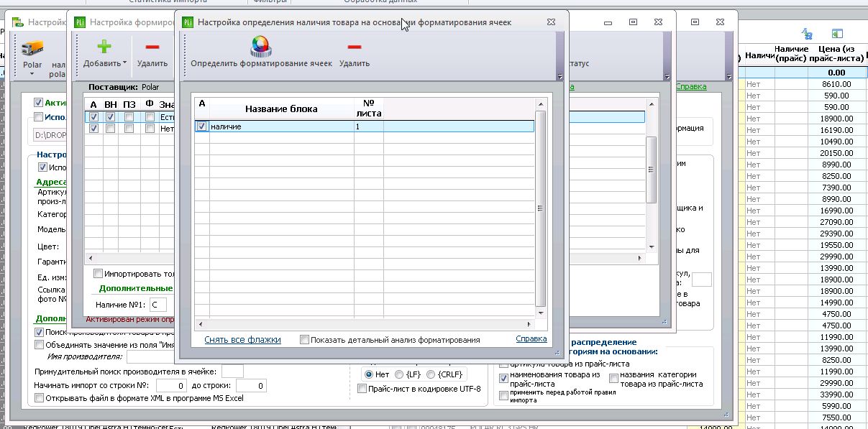Toggle 'Импортировать тол...' checkbox in middle window
The width and height of the screenshot is (868, 429).
click(x=99, y=274)
